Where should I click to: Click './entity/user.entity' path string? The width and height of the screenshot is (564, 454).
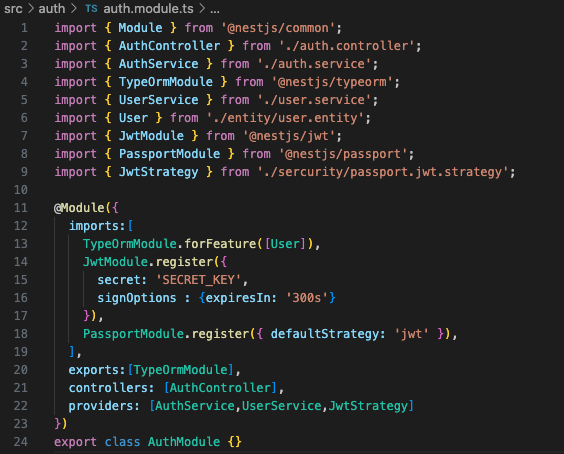(285, 118)
